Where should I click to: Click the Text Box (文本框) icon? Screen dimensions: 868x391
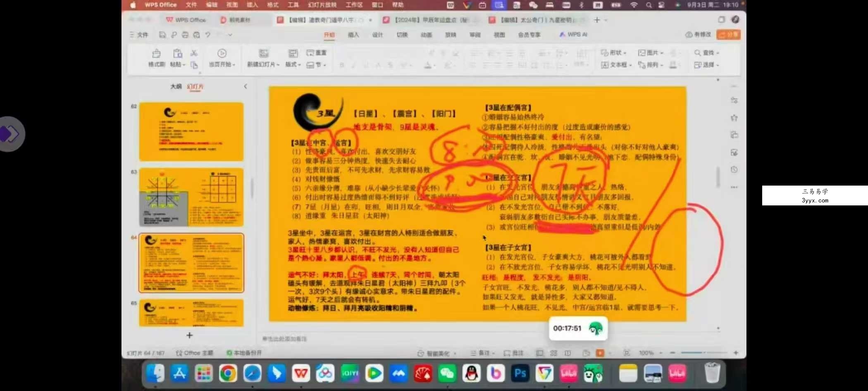pos(605,65)
